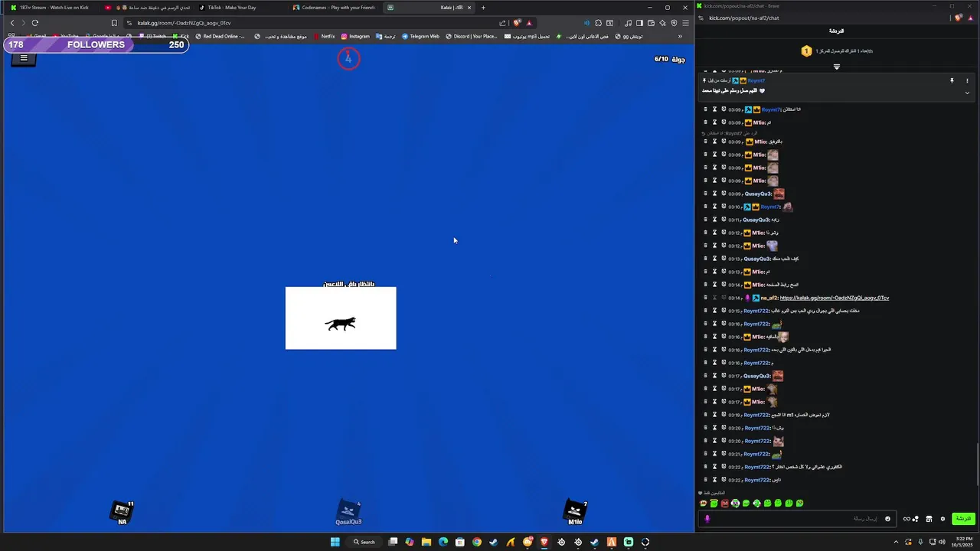Viewport: 980px width, 551px height.
Task: Expand the hidden bookmarks chevron
Action: click(x=680, y=36)
